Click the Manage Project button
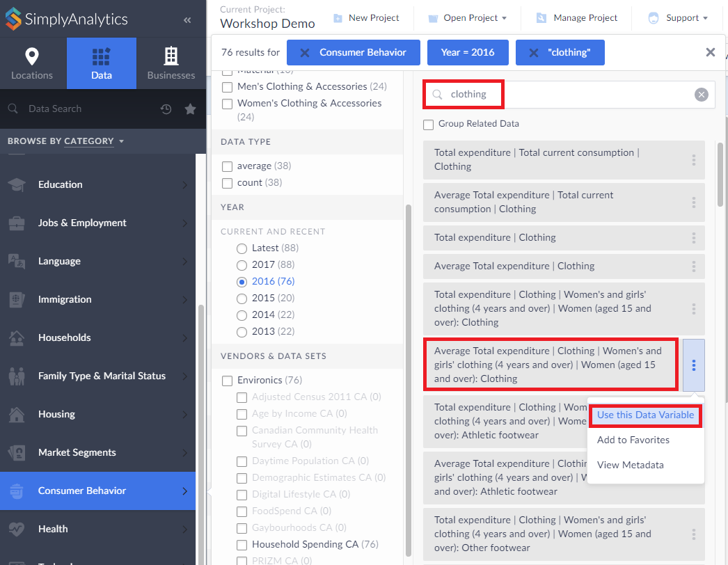 pos(577,18)
